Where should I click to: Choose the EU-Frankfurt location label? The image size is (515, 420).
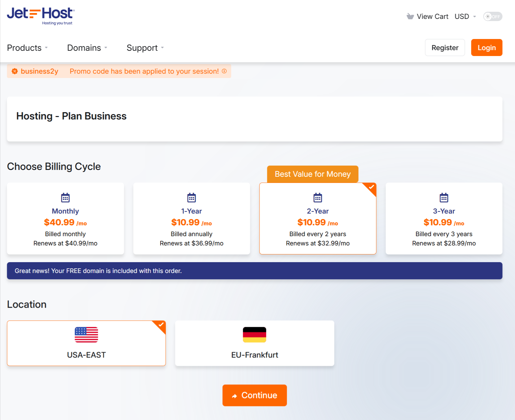coord(255,355)
